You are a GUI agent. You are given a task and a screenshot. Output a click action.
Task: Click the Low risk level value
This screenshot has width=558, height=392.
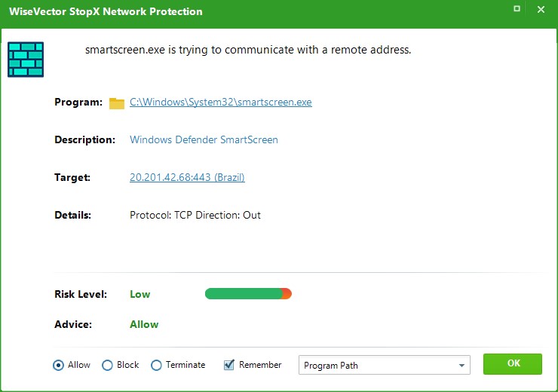coord(140,295)
